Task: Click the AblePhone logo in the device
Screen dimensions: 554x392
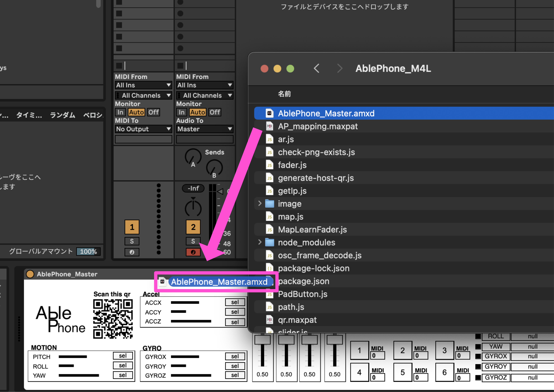Action: click(60, 319)
